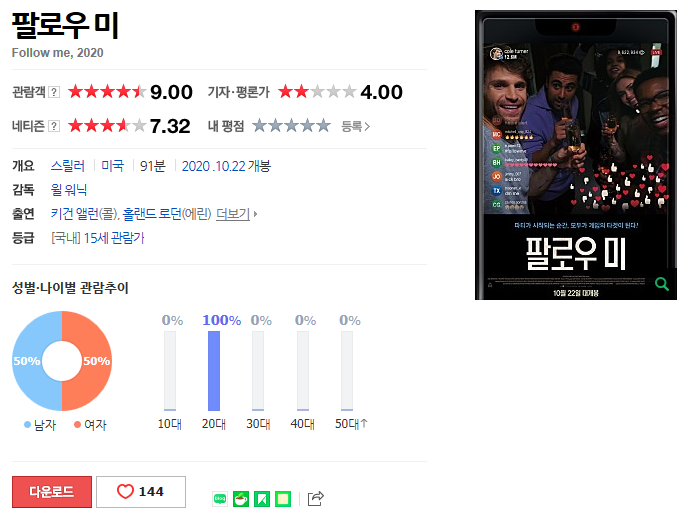This screenshot has width=681, height=525.
Task: Click 등록 to register my rating
Action: point(355,126)
